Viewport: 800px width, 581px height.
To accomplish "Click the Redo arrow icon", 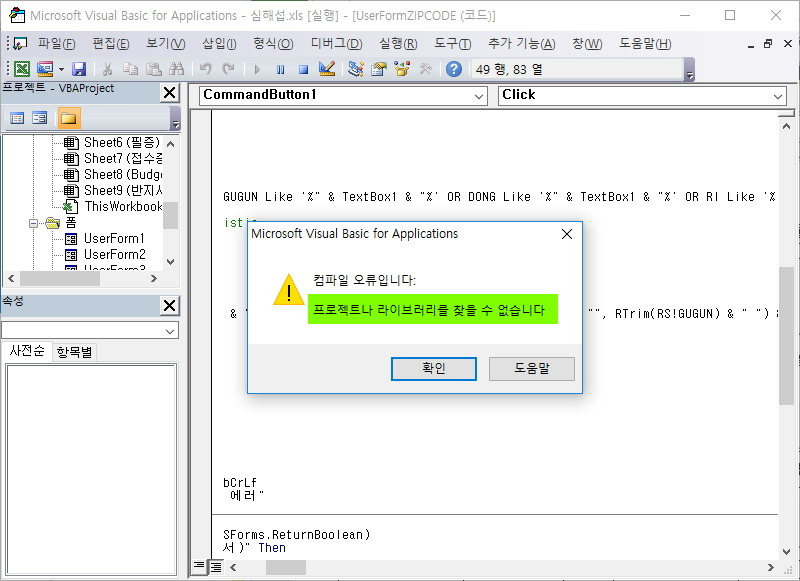I will point(228,69).
